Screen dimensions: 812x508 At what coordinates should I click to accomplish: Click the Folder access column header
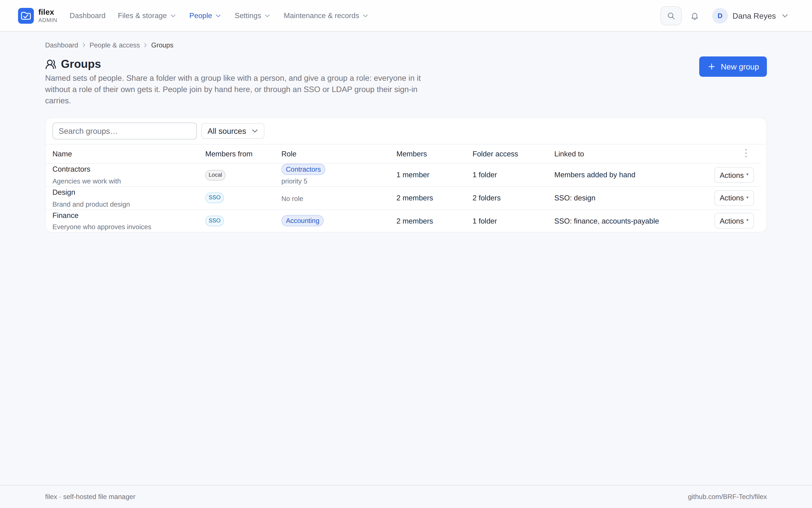pyautogui.click(x=495, y=154)
